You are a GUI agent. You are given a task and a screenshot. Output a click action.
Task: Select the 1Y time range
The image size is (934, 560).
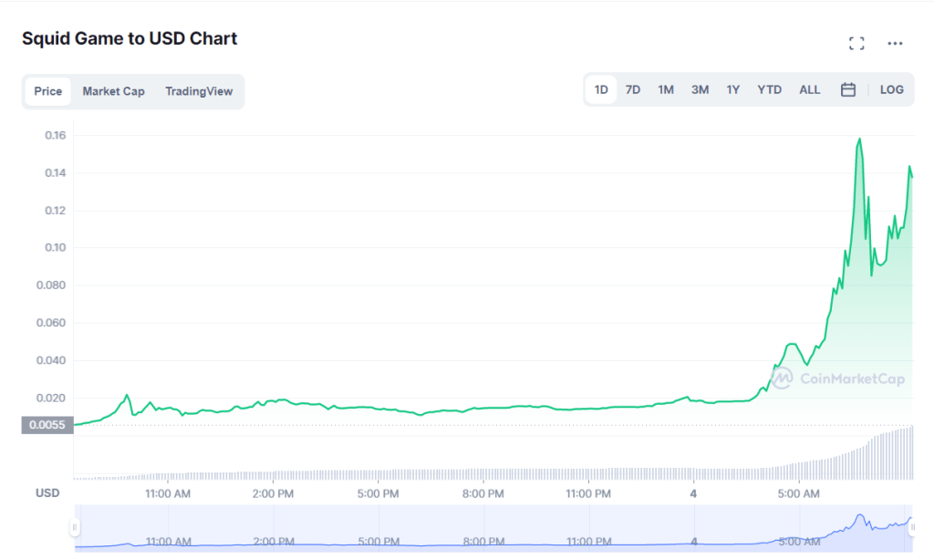(732, 90)
